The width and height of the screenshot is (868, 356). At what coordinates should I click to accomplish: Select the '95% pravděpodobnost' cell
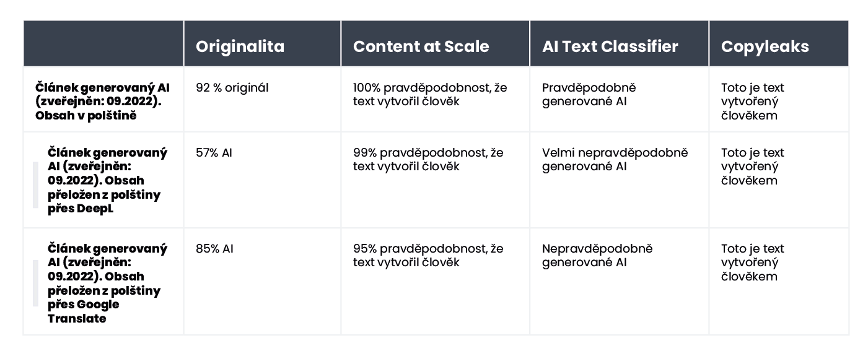(x=428, y=255)
